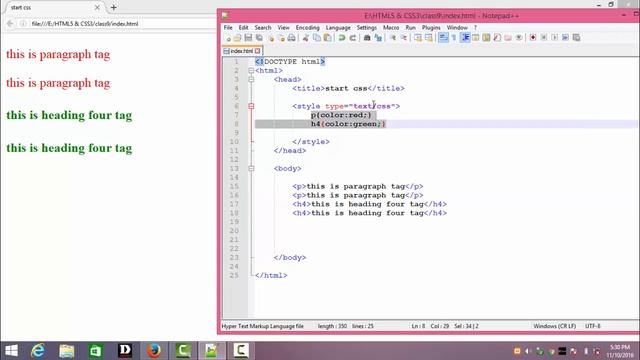Open the Run menu

(410, 27)
